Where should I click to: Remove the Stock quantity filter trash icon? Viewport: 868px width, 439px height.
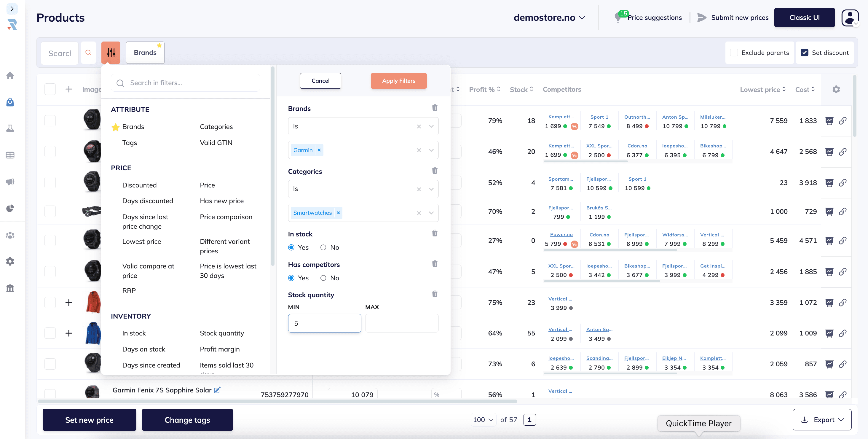435,294
